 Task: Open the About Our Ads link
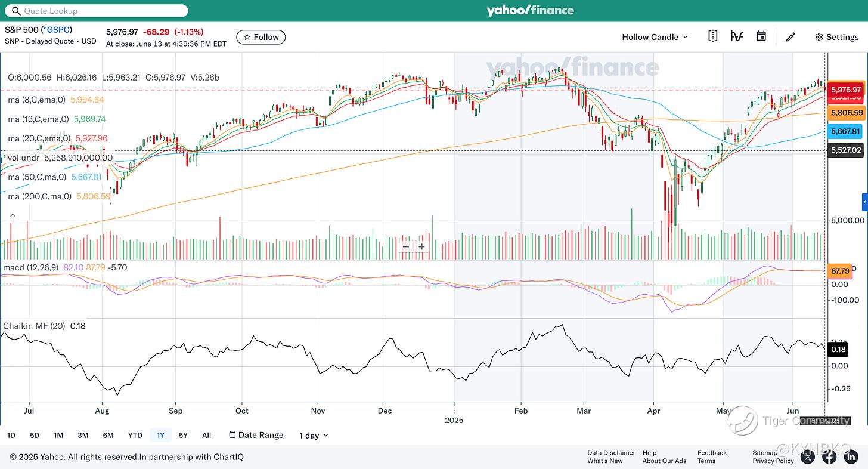click(x=664, y=461)
